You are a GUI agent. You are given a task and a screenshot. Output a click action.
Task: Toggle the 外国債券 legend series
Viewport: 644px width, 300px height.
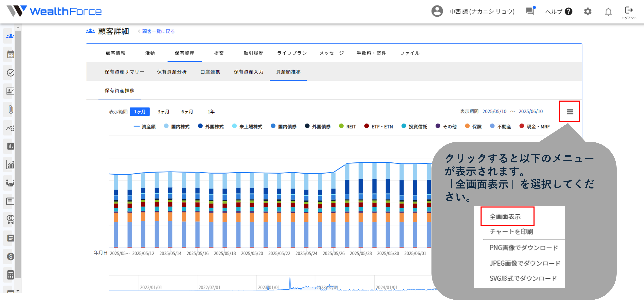click(x=318, y=126)
